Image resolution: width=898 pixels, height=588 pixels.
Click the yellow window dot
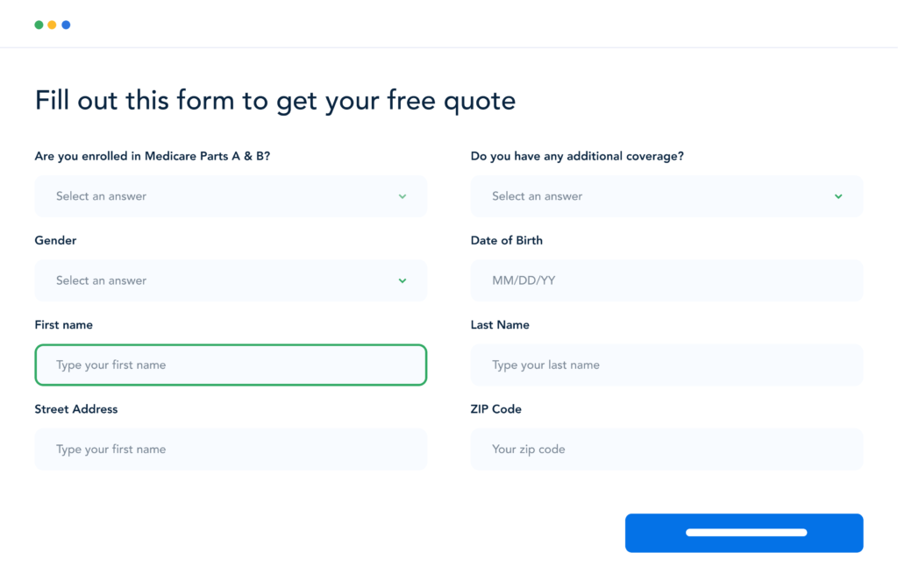point(51,25)
